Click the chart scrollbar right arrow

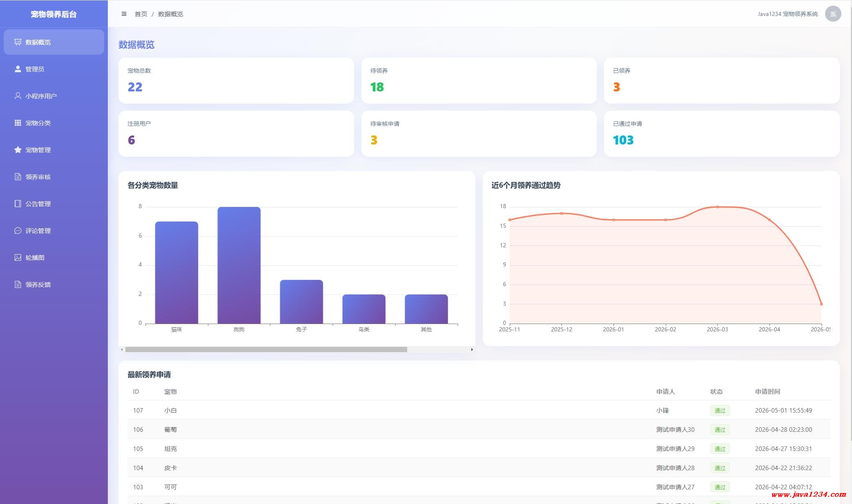(472, 349)
